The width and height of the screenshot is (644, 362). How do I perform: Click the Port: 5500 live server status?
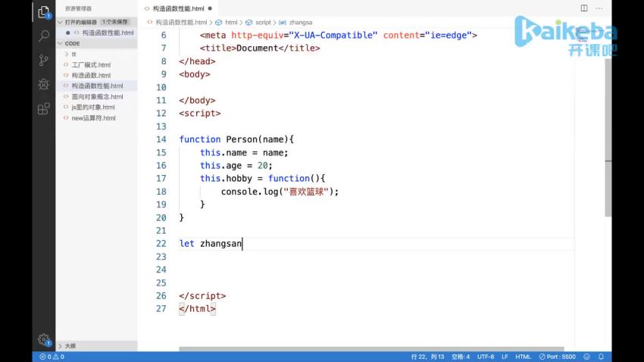558,357
